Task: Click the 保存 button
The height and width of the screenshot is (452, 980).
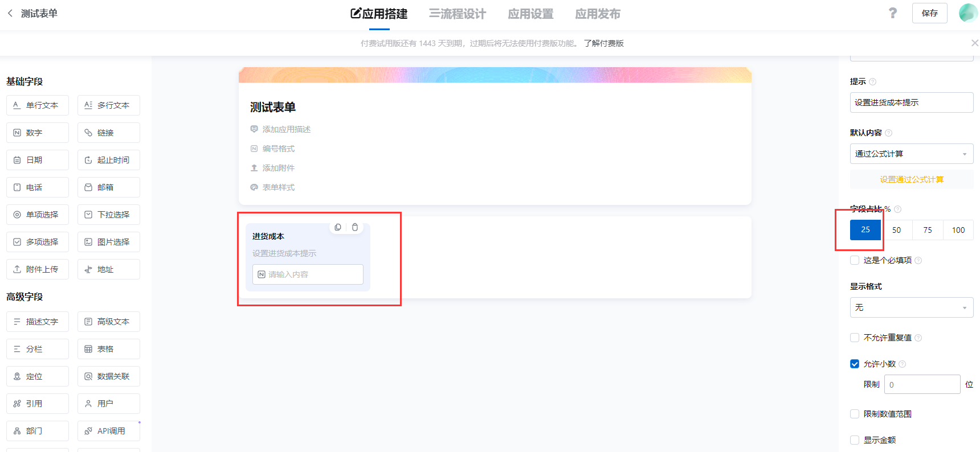Action: point(929,13)
